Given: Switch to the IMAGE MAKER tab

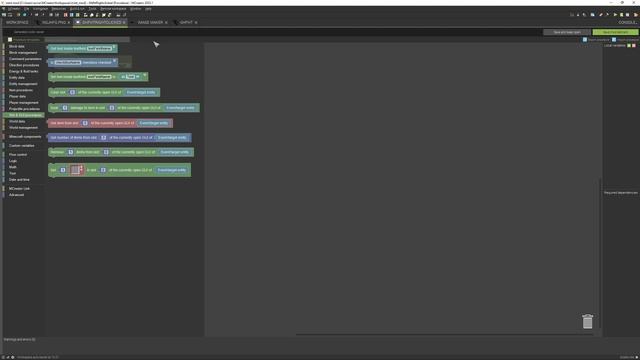Looking at the screenshot, I should [150, 22].
